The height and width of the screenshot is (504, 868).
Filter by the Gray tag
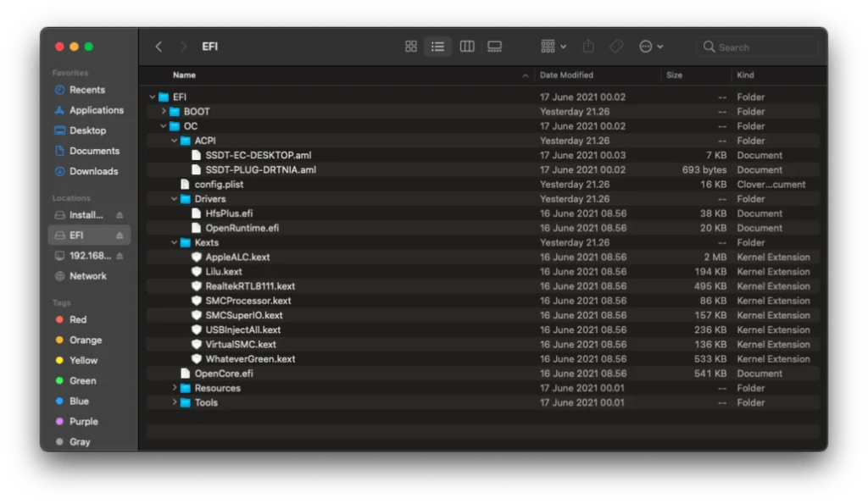73,442
